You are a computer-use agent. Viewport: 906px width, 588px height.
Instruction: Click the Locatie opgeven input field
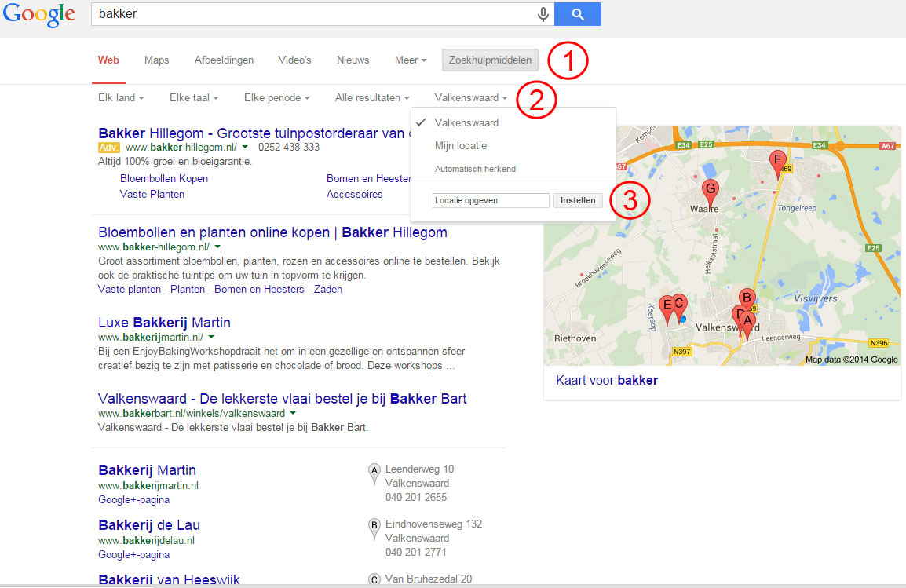[x=491, y=201]
